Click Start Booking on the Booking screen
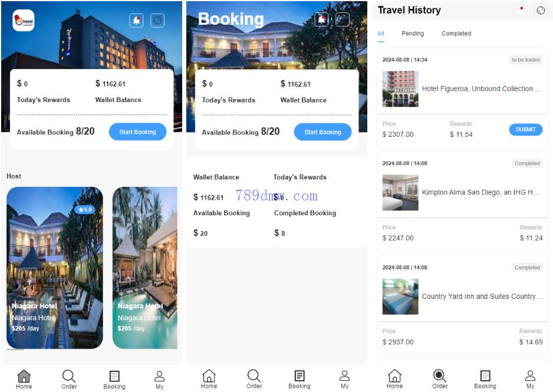 tap(322, 132)
